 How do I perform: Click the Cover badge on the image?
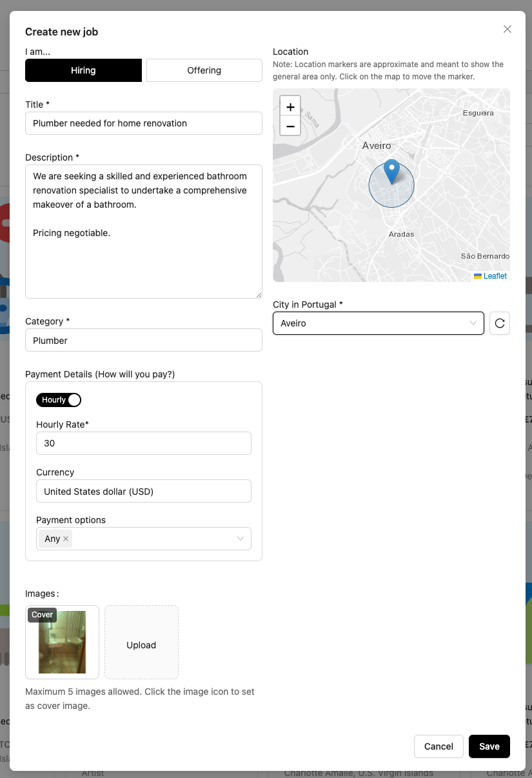41,614
